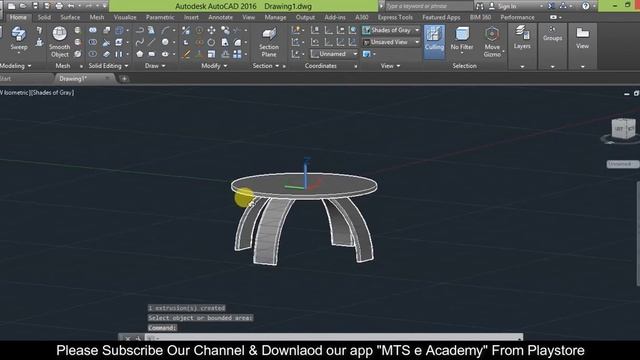Switch to the Start file tab
The image size is (640, 360).
pyautogui.click(x=6, y=78)
